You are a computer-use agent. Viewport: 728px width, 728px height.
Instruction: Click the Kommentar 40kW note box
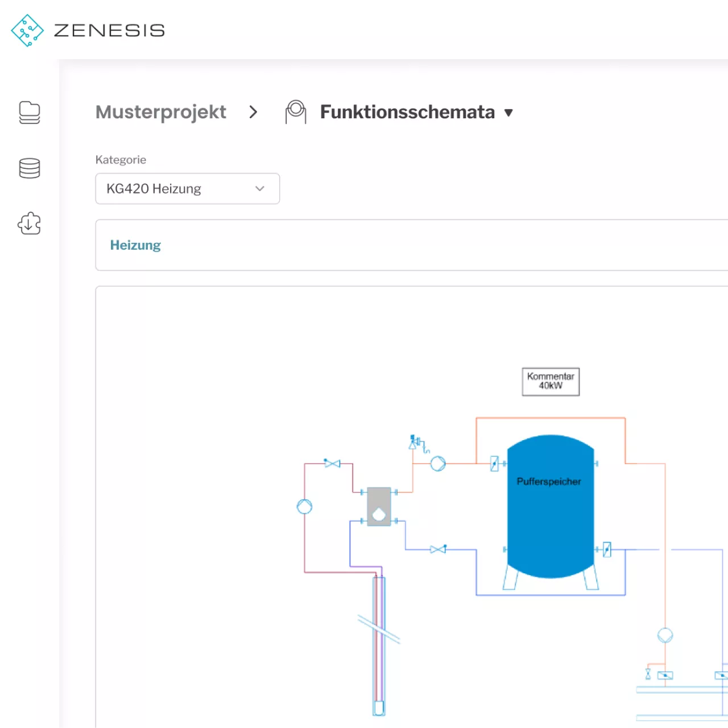[551, 381]
